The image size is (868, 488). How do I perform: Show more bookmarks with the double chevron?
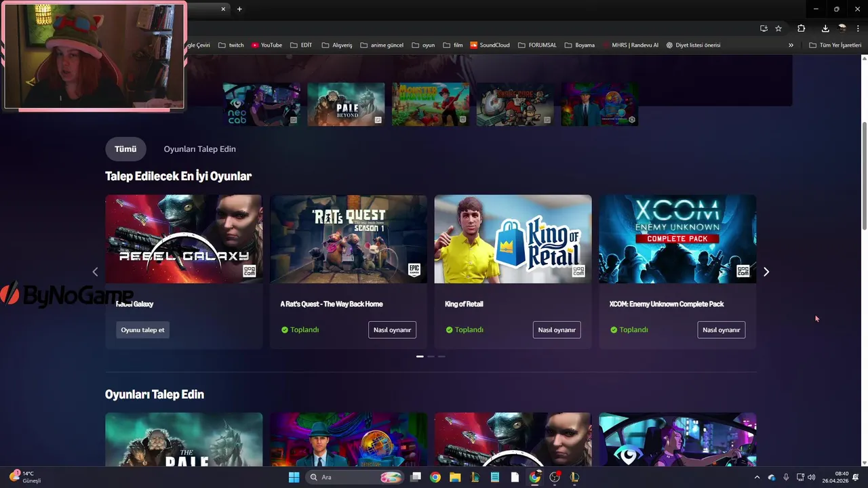791,45
